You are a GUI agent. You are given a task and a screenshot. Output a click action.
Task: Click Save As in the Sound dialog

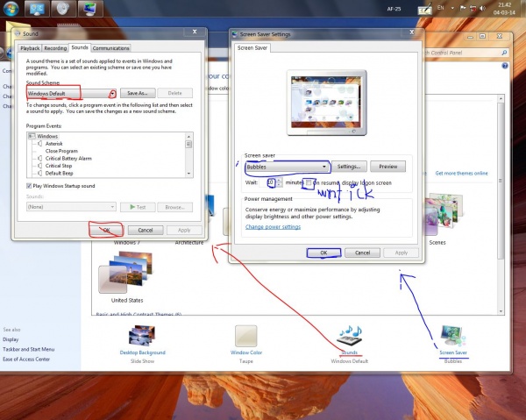click(x=138, y=93)
